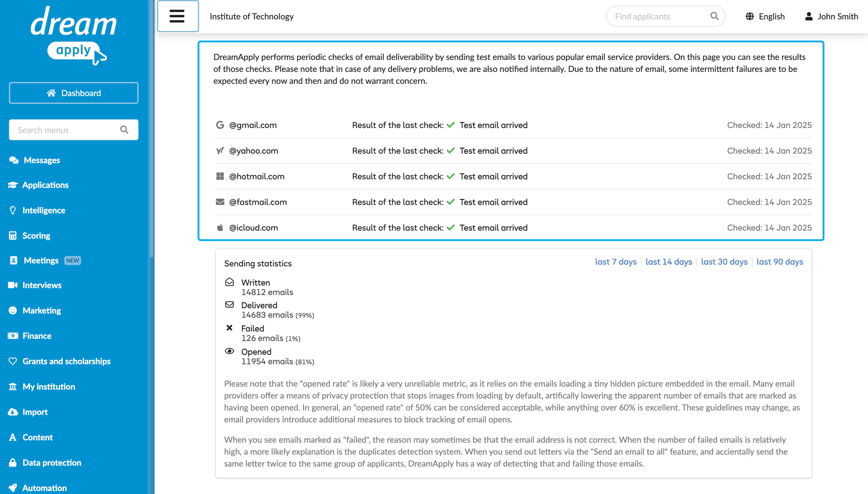Click the sidebar vertical scrollbar

(x=151, y=129)
